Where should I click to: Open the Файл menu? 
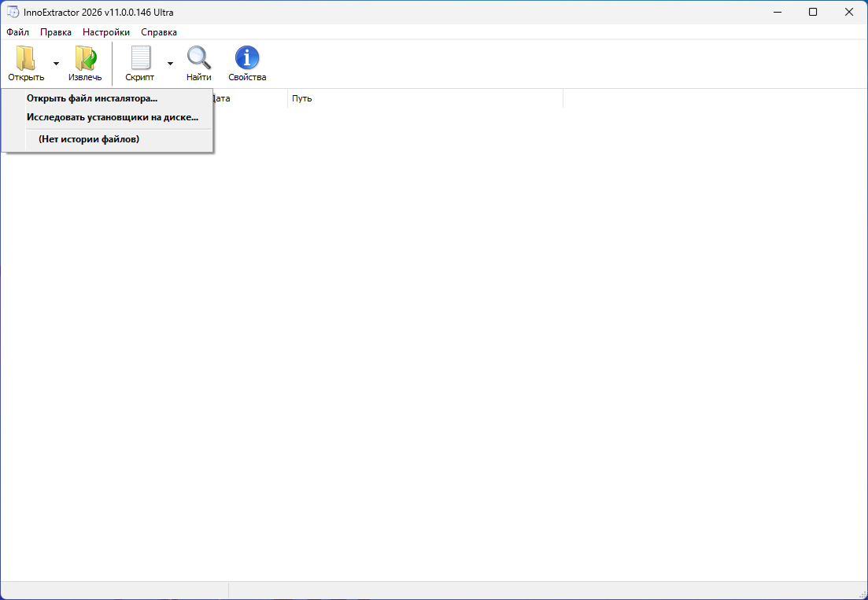click(18, 32)
